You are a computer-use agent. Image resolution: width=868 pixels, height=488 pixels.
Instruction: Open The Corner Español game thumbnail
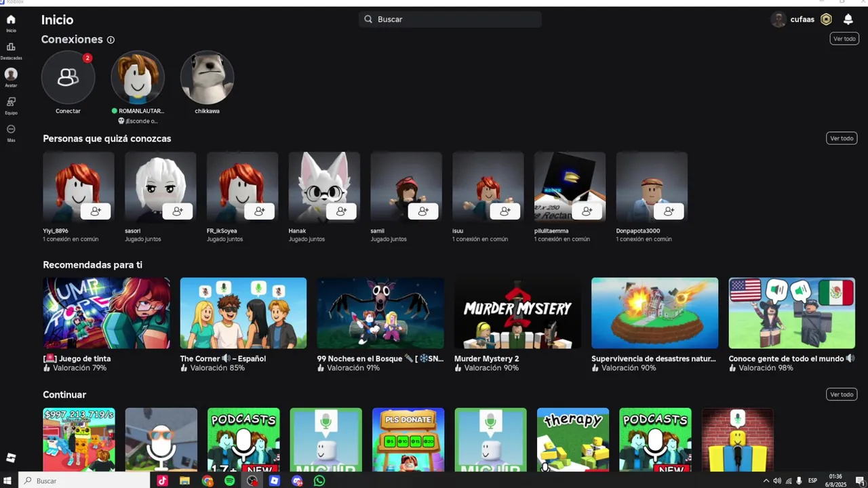[x=243, y=312]
